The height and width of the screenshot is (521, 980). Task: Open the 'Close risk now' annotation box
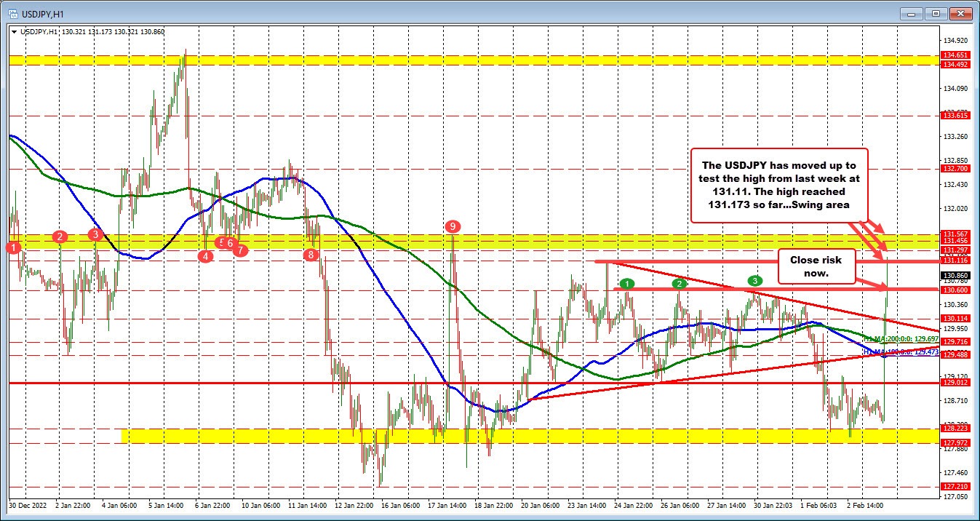816,266
